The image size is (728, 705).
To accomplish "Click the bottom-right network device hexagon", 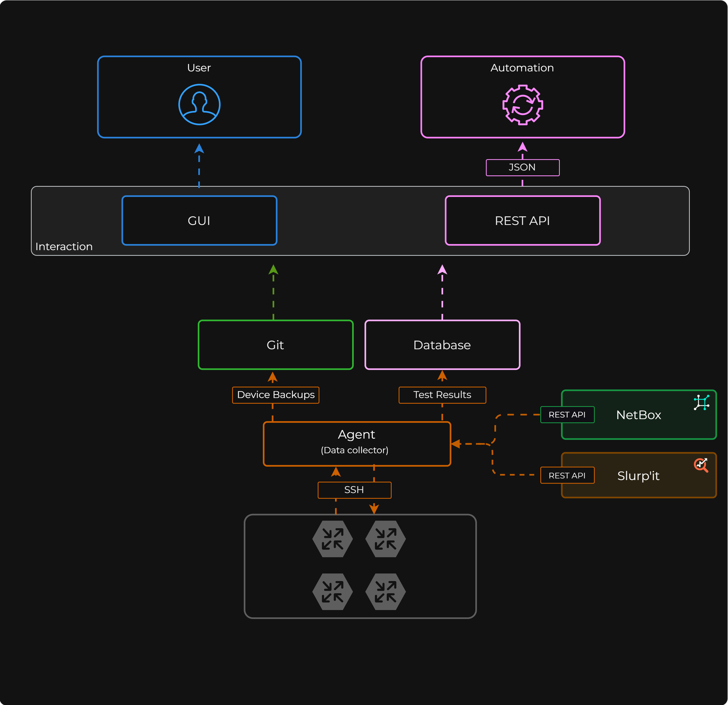I will 385,592.
